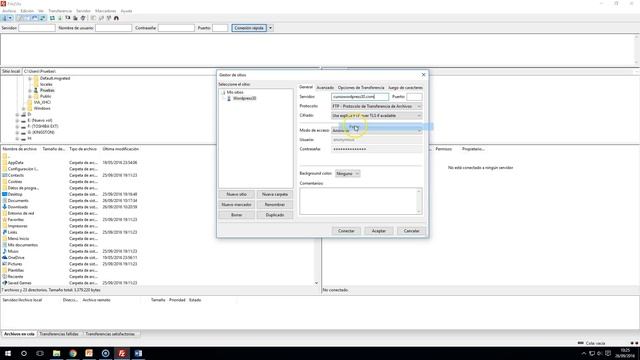
Task: Click the Conexión rápida button
Action: coord(249,28)
